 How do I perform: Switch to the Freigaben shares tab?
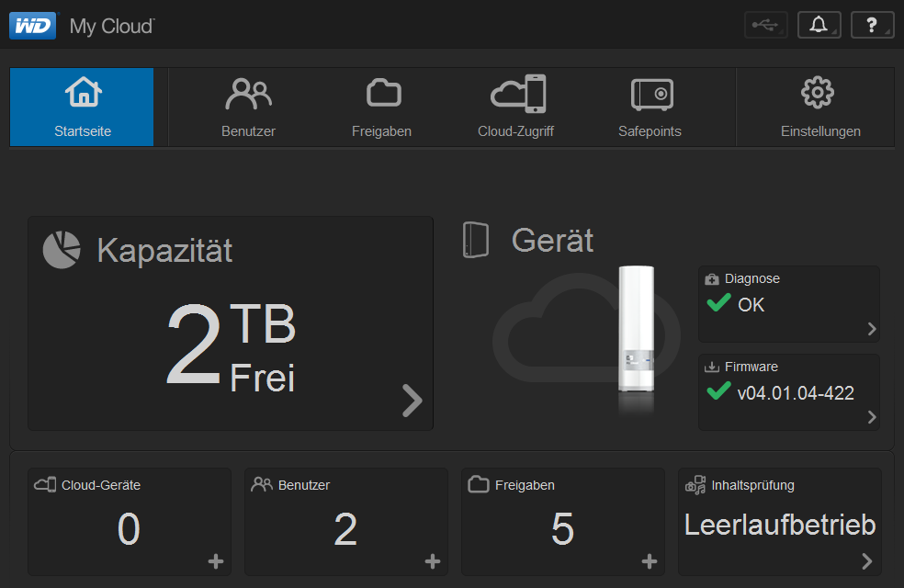tap(382, 107)
